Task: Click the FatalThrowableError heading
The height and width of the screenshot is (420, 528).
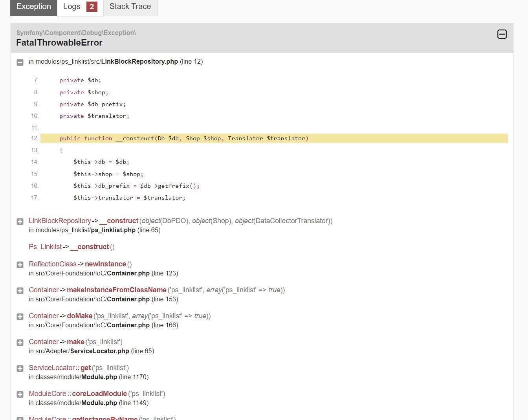Action: coord(59,42)
